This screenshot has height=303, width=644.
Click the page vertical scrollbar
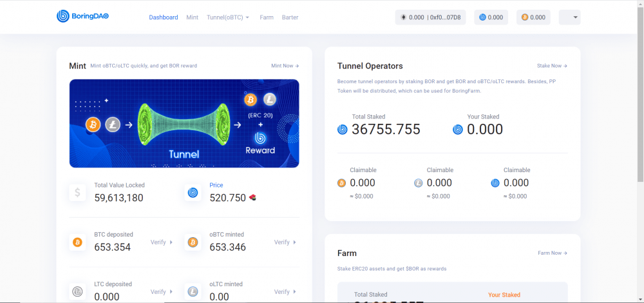(x=640, y=95)
